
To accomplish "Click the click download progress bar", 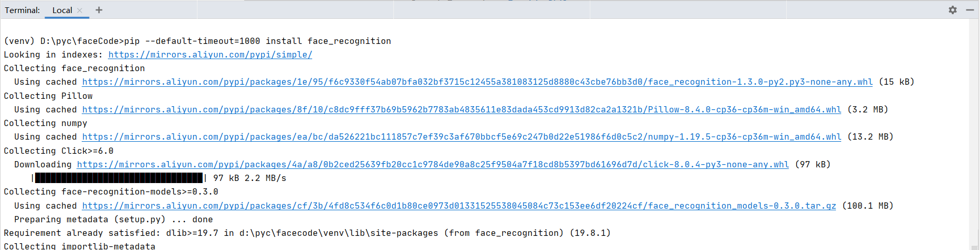I will [x=119, y=178].
